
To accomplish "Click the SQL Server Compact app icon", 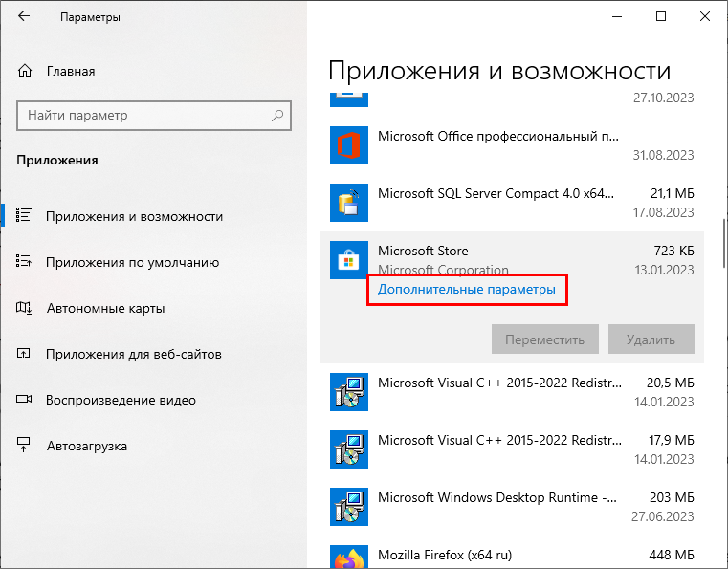I will pyautogui.click(x=349, y=203).
